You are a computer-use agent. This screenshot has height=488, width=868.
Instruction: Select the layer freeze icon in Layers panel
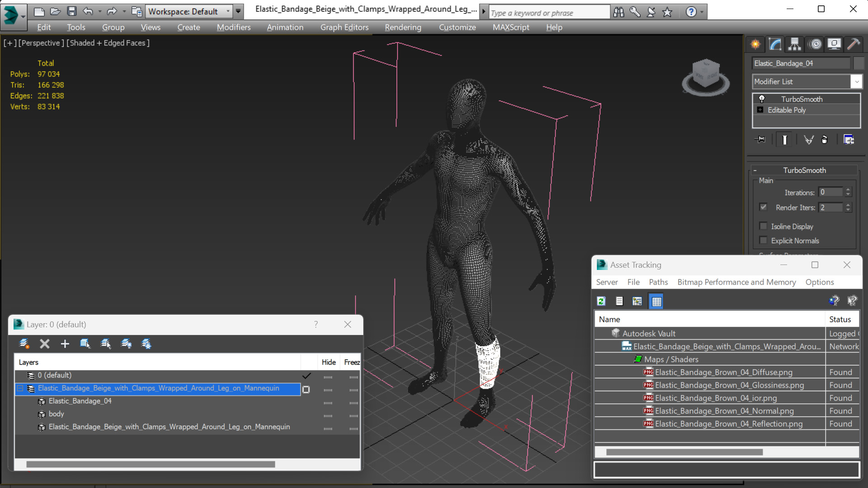pyautogui.click(x=147, y=343)
